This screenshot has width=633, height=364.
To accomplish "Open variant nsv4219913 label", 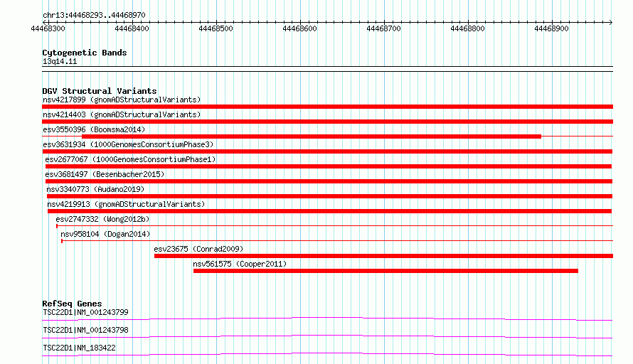I will [126, 204].
